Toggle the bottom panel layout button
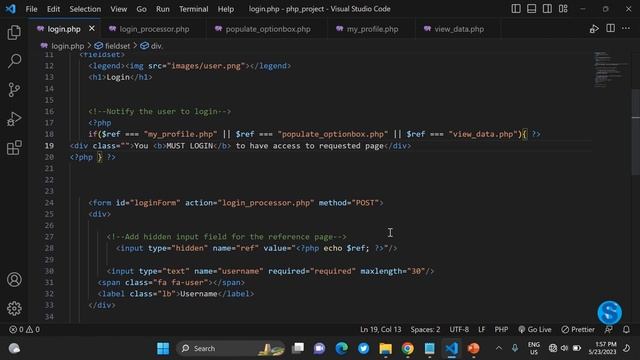The image size is (640, 360). [531, 9]
